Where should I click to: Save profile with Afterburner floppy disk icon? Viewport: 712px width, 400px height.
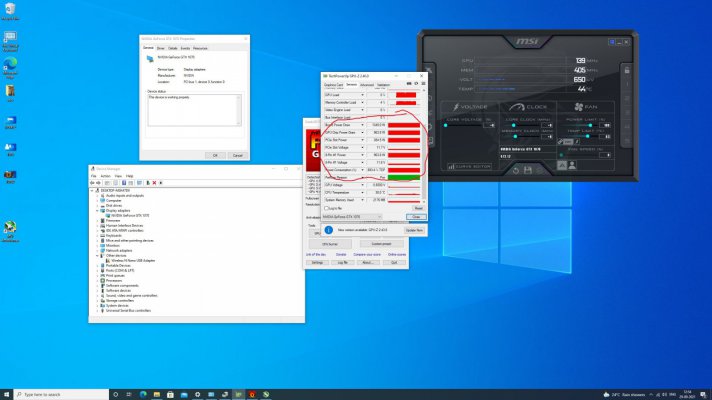coord(528,170)
